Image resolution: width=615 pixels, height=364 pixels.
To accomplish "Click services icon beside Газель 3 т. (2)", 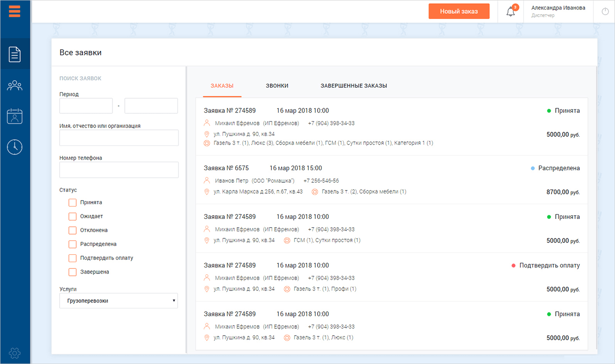I will [315, 191].
